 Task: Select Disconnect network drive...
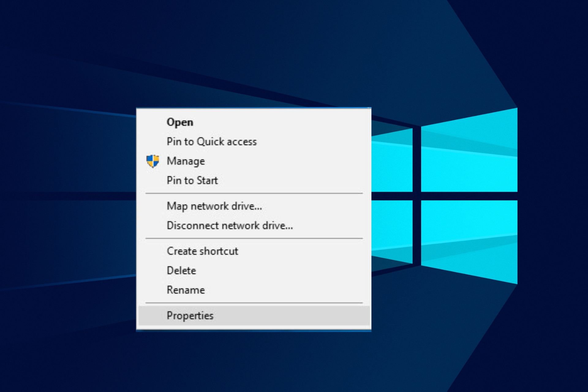(254, 225)
